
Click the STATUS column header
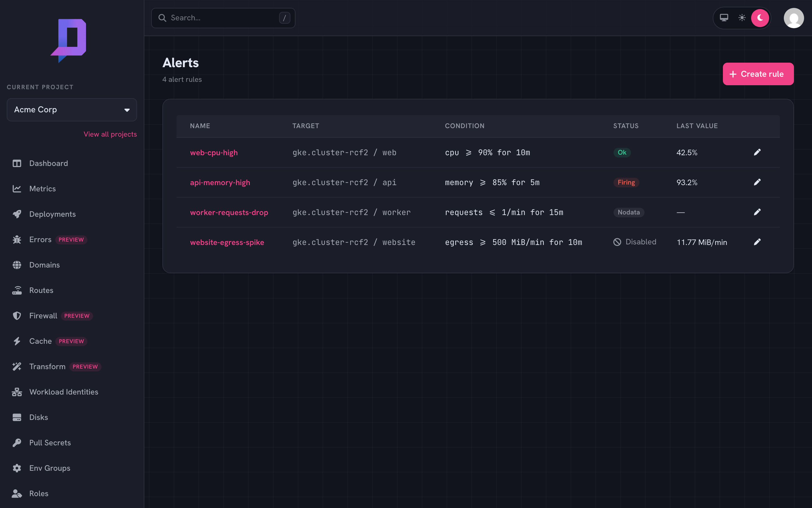[x=626, y=126]
